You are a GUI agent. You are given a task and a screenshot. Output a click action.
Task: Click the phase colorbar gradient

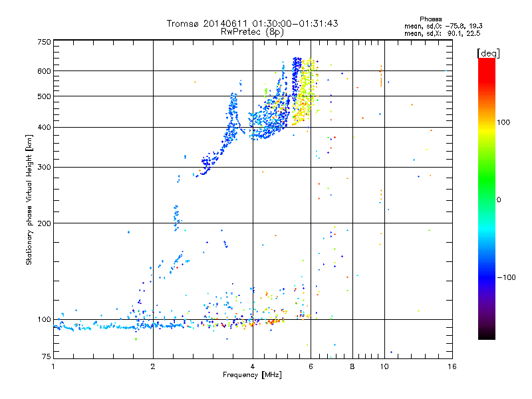pos(487,199)
